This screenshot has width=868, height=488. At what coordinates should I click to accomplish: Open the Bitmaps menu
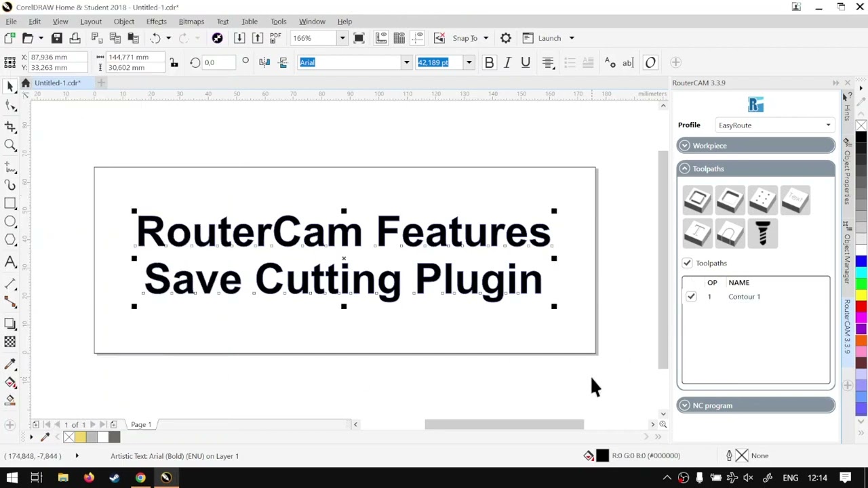[x=191, y=21]
